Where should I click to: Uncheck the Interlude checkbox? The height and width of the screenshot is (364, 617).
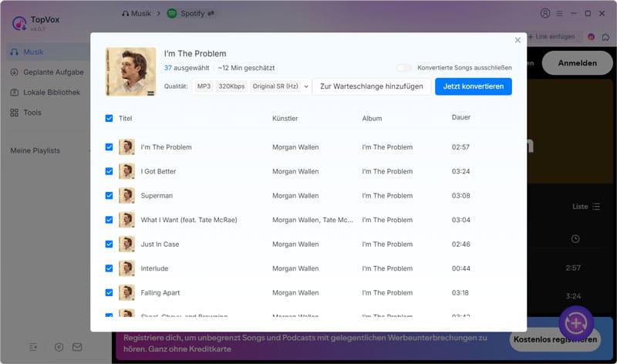(109, 268)
